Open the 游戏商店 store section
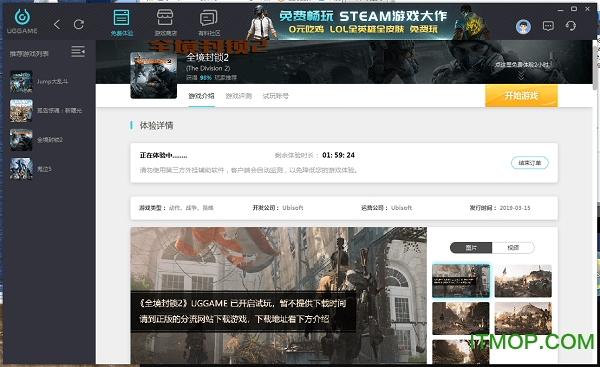 (x=165, y=23)
